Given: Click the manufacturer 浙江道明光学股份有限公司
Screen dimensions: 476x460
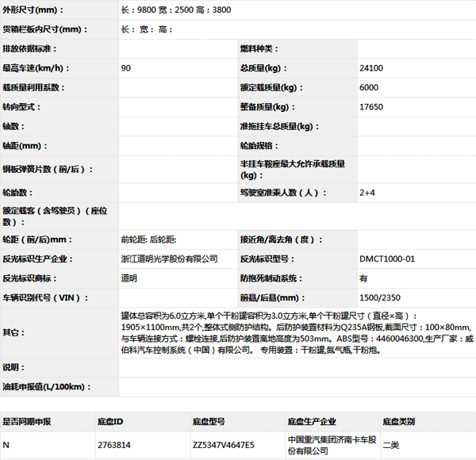Looking at the screenshot, I should [169, 259].
